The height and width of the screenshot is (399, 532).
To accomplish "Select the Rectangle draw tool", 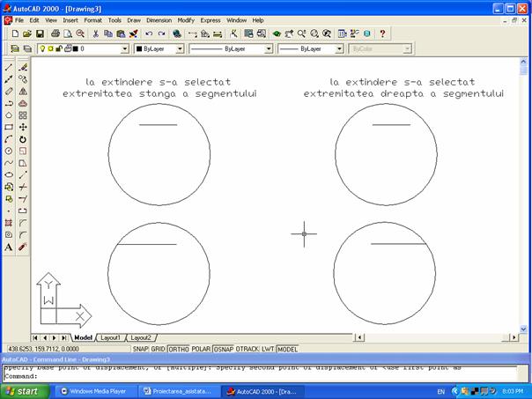I will 9,127.
